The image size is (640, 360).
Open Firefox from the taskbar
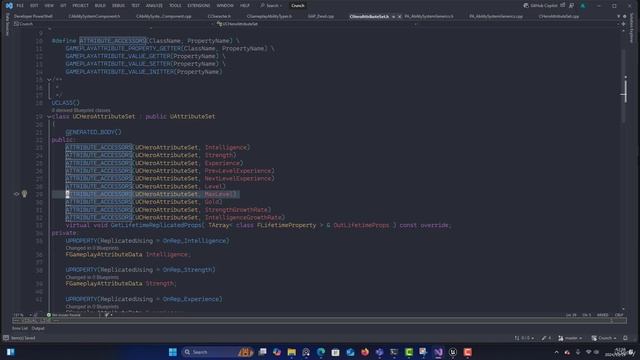(364, 352)
